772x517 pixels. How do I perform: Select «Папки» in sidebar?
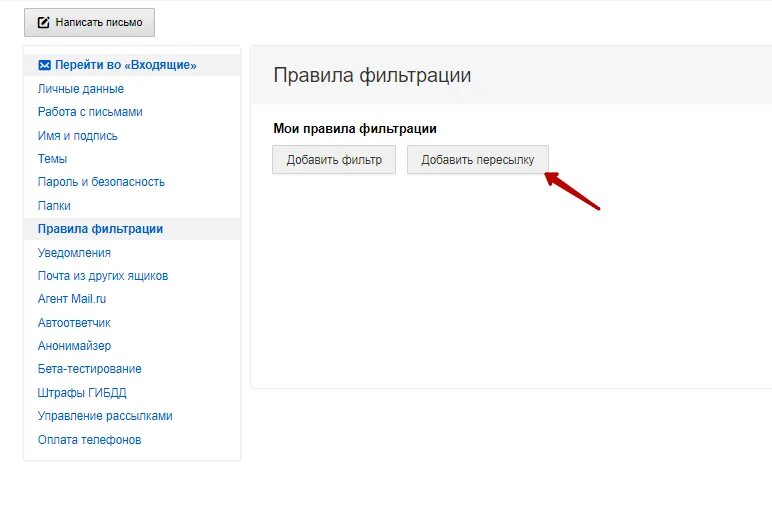click(54, 205)
